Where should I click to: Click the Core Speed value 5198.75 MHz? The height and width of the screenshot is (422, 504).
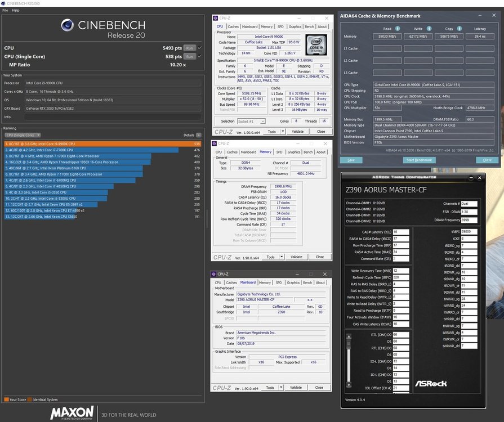tap(252, 93)
